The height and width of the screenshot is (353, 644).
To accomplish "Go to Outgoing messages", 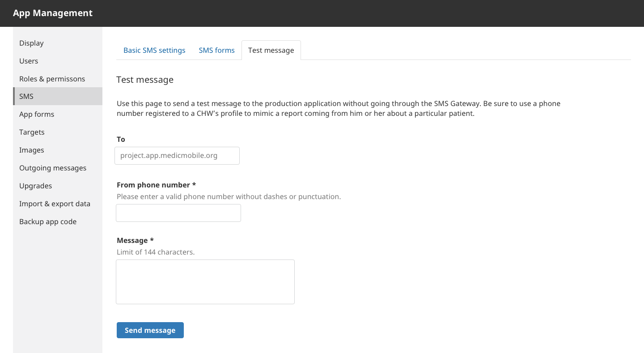I will point(58,168).
